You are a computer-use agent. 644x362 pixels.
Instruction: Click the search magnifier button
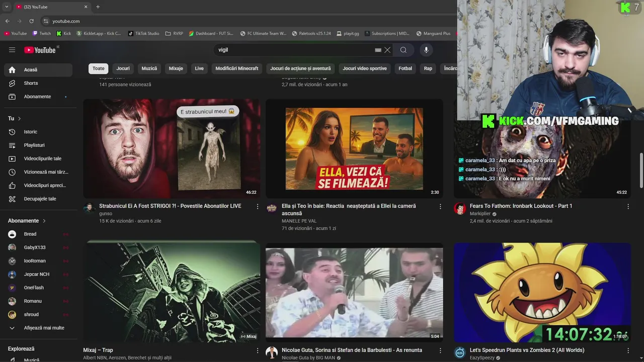pos(403,50)
